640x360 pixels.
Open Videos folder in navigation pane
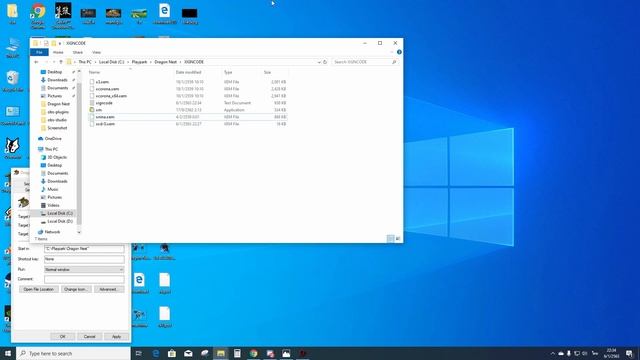pyautogui.click(x=53, y=205)
